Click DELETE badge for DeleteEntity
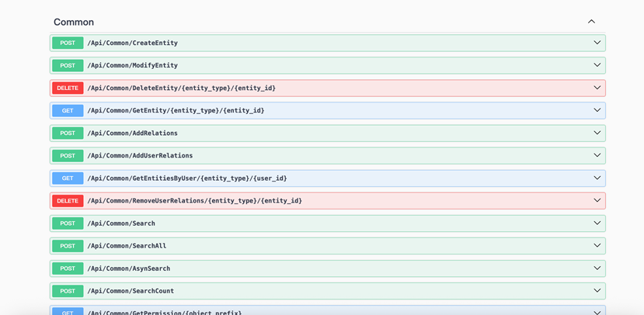The height and width of the screenshot is (315, 644). (x=68, y=88)
